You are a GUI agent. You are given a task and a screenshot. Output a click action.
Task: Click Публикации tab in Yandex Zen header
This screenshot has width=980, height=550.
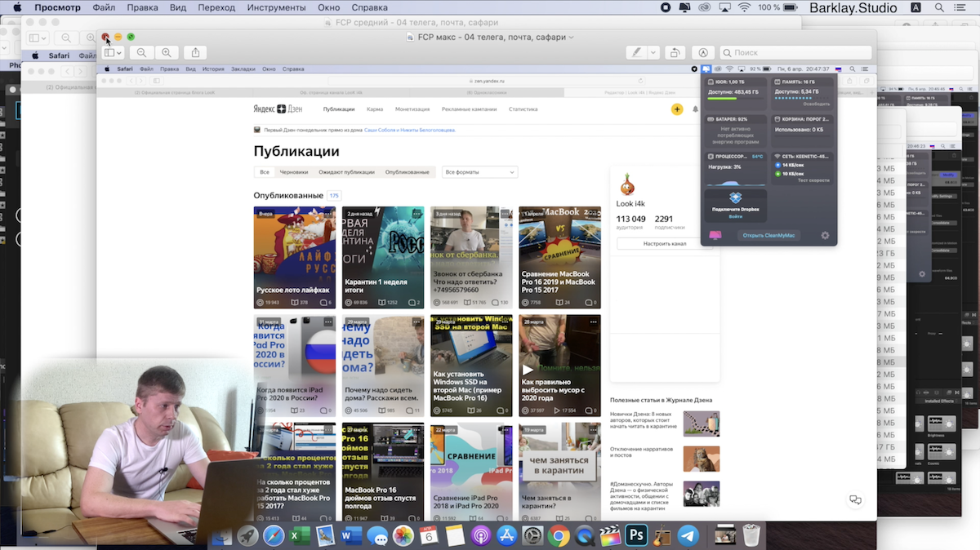tap(339, 109)
